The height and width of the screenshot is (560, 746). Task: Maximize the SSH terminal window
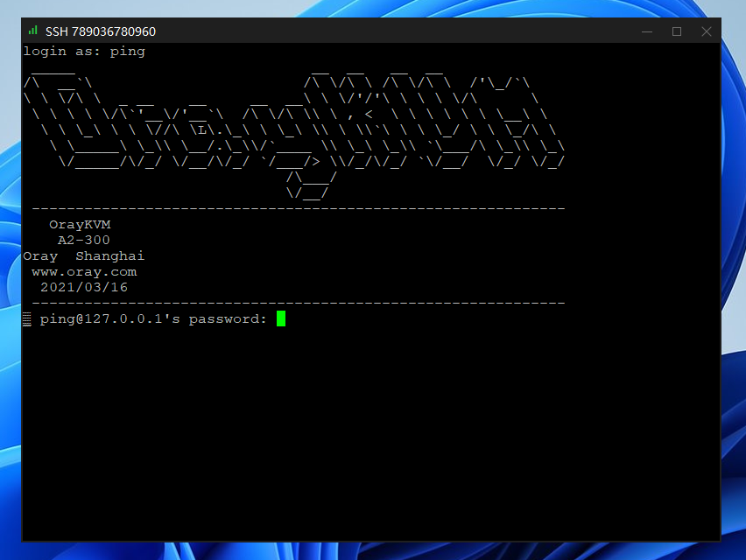[677, 31]
